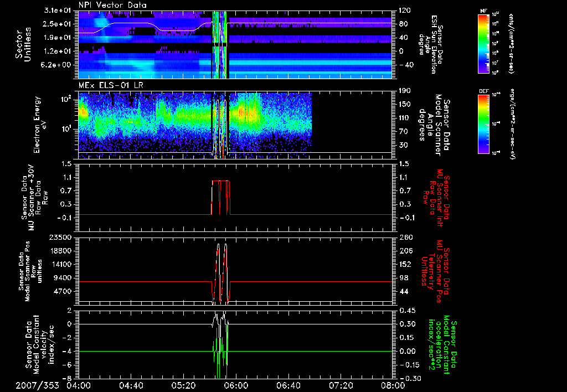Click the 190 degree scanner angle tick
The height and width of the screenshot is (392, 567).
pyautogui.click(x=405, y=91)
